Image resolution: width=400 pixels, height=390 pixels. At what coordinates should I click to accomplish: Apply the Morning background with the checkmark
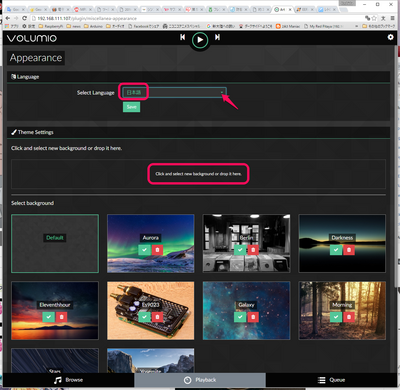(336, 317)
